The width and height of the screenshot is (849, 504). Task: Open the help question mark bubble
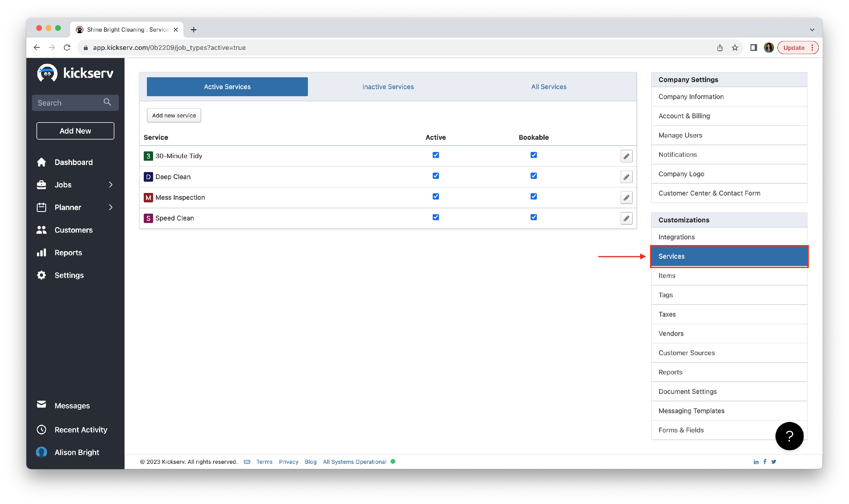pyautogui.click(x=789, y=436)
